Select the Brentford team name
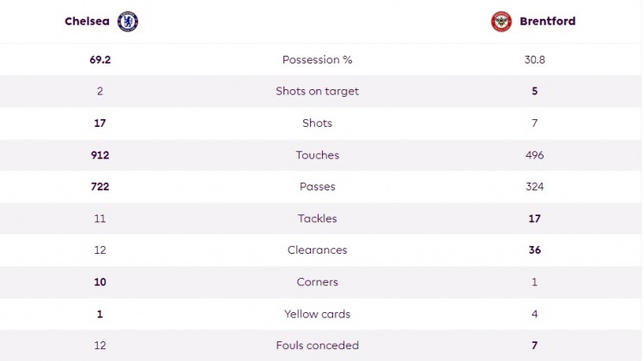Viewport: 644px width, 361px height. click(547, 21)
